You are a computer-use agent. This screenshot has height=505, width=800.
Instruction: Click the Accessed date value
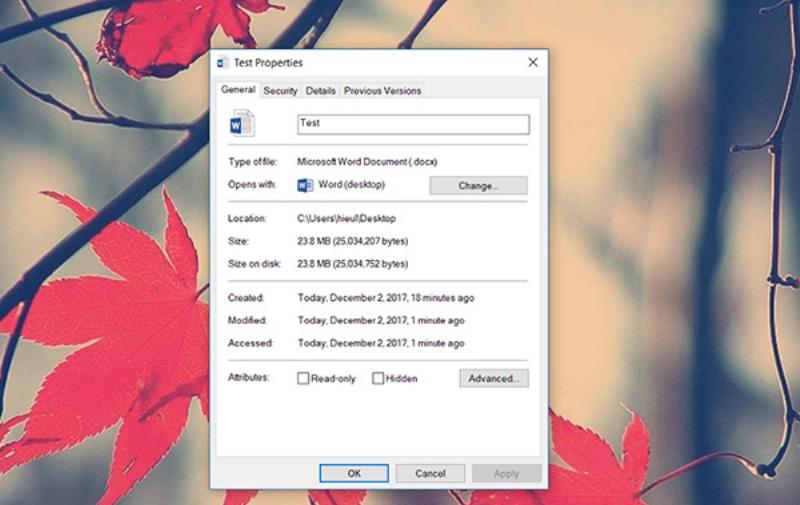coord(381,343)
